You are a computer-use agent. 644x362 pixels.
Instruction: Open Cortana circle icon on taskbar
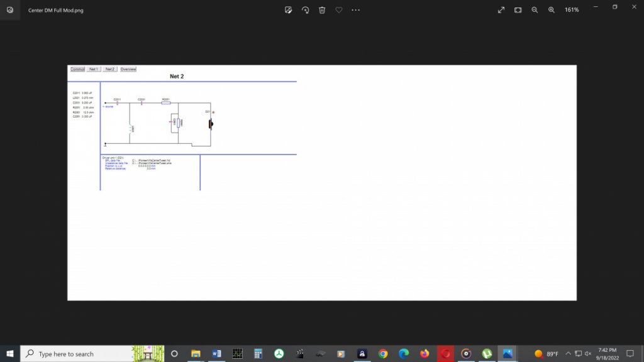[174, 353]
